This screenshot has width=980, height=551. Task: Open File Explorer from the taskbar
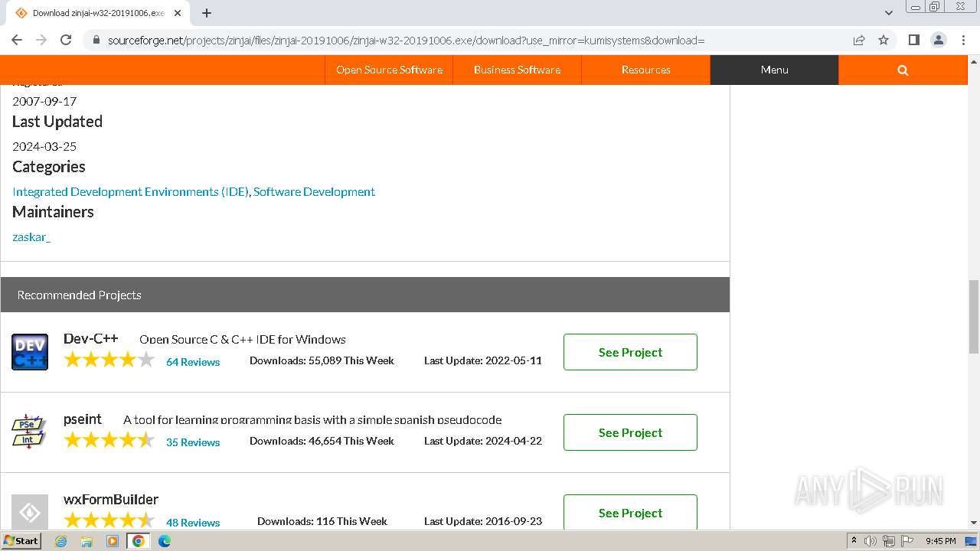click(87, 541)
